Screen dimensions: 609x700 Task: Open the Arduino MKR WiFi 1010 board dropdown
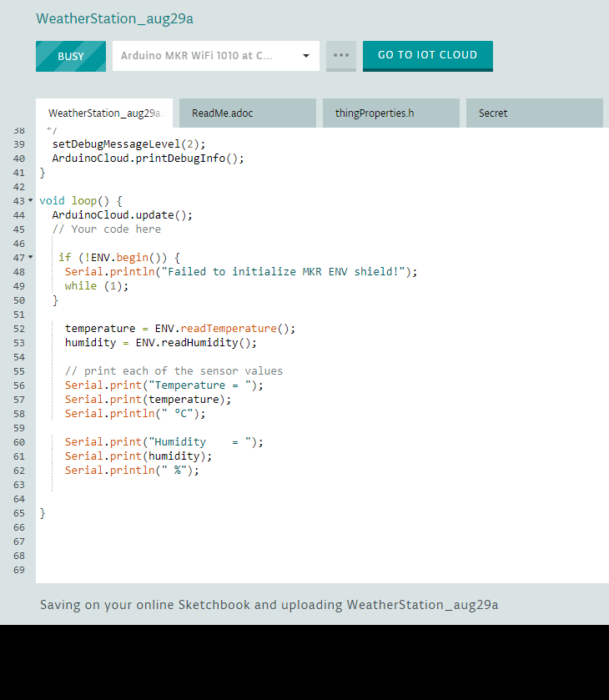pyautogui.click(x=215, y=56)
